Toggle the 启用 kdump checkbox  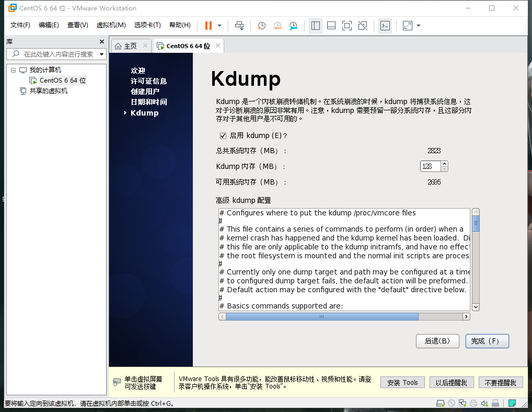click(x=223, y=136)
